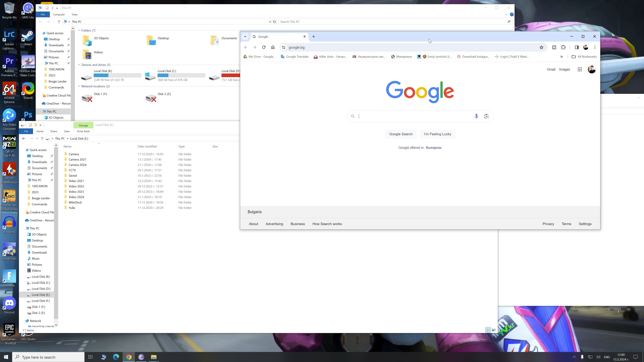Open Gmail link
Viewport: 644px width, 362px height.
(551, 69)
